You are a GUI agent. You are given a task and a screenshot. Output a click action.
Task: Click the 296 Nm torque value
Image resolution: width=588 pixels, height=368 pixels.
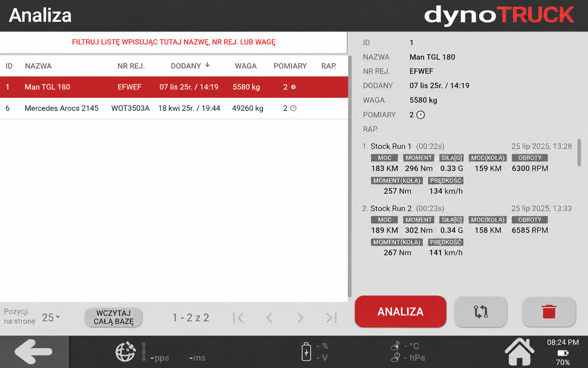tap(419, 168)
